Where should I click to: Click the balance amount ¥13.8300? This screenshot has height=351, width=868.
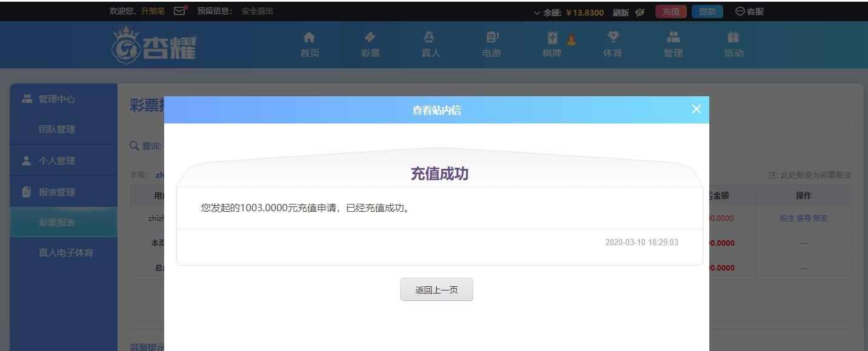[x=585, y=12]
